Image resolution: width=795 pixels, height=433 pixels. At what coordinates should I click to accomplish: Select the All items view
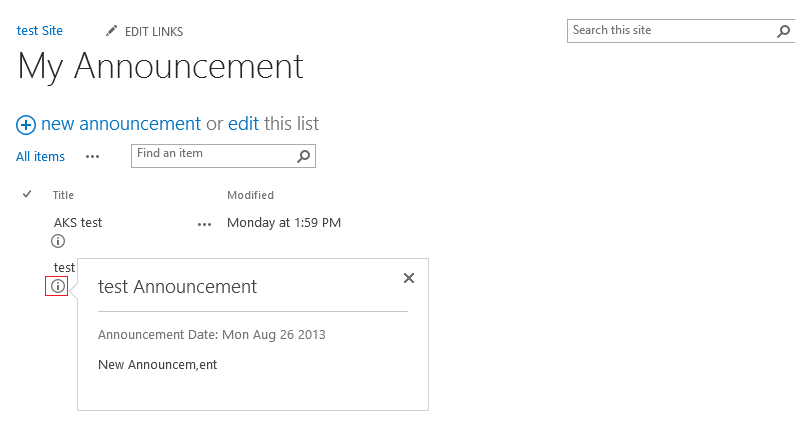click(40, 157)
